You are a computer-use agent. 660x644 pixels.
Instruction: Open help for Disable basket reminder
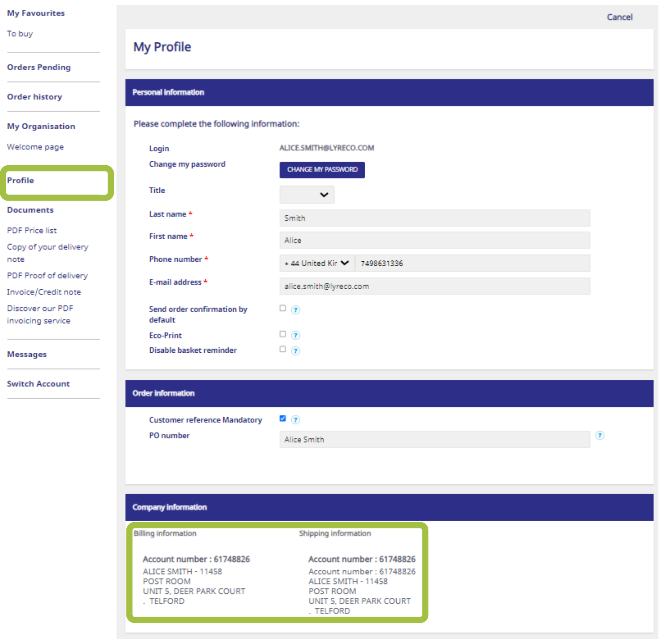click(295, 351)
